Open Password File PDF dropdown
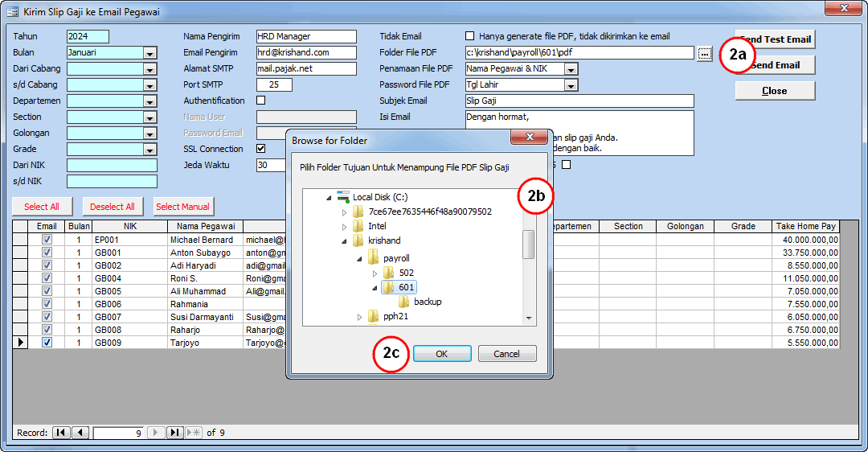 (571, 85)
